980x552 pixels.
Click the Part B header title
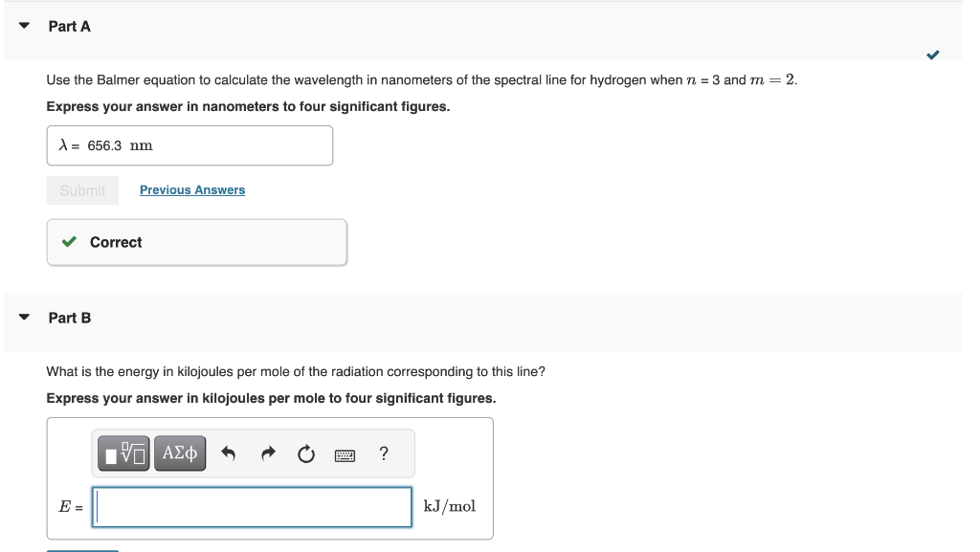(x=69, y=318)
